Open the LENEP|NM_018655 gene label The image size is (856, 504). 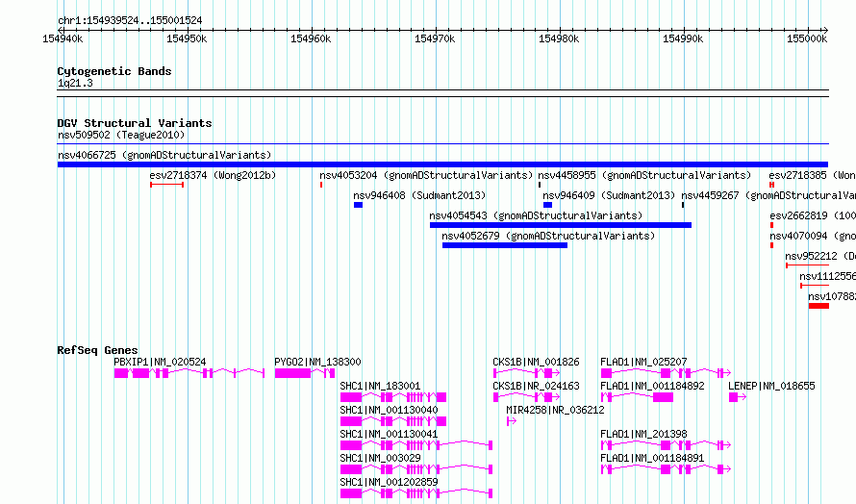[x=771, y=386]
